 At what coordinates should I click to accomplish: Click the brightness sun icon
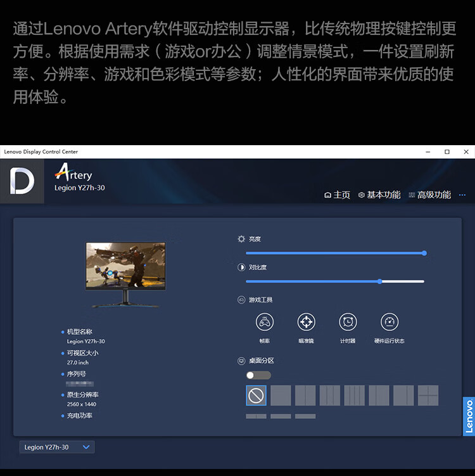click(241, 239)
